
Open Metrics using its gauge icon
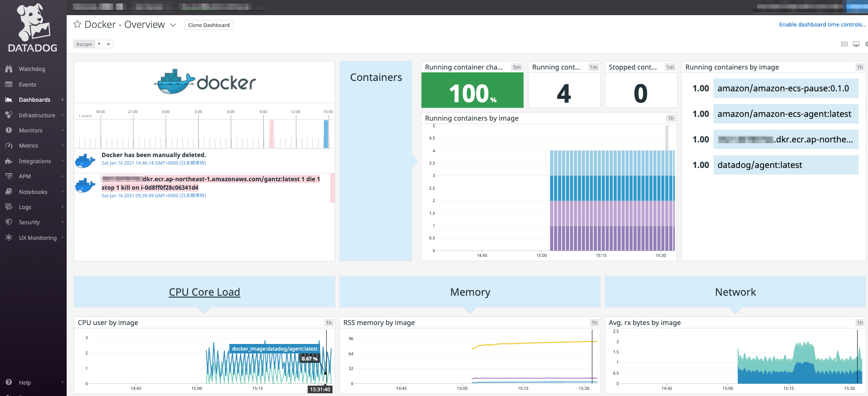(9, 146)
